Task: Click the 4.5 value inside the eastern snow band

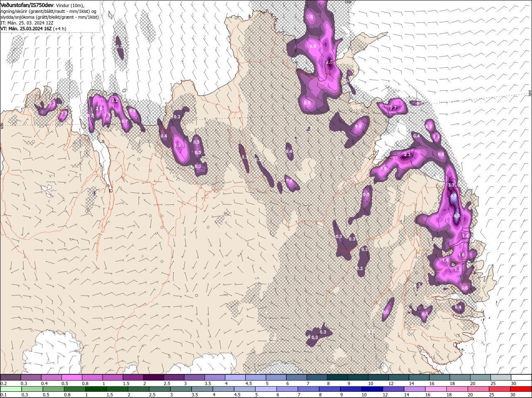Action: [x=457, y=216]
